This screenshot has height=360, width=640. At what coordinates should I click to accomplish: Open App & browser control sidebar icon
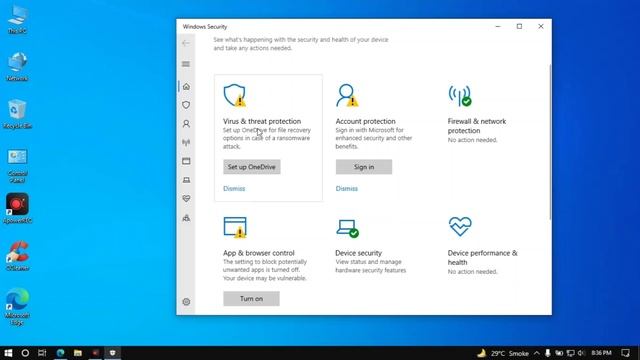tap(186, 161)
